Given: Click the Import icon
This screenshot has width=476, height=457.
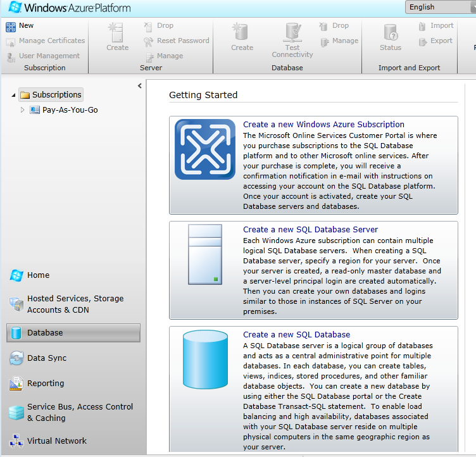Looking at the screenshot, I should point(422,27).
